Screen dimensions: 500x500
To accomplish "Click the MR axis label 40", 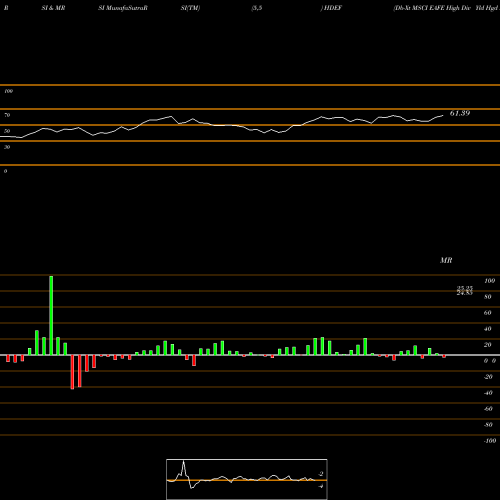I will [487, 329].
